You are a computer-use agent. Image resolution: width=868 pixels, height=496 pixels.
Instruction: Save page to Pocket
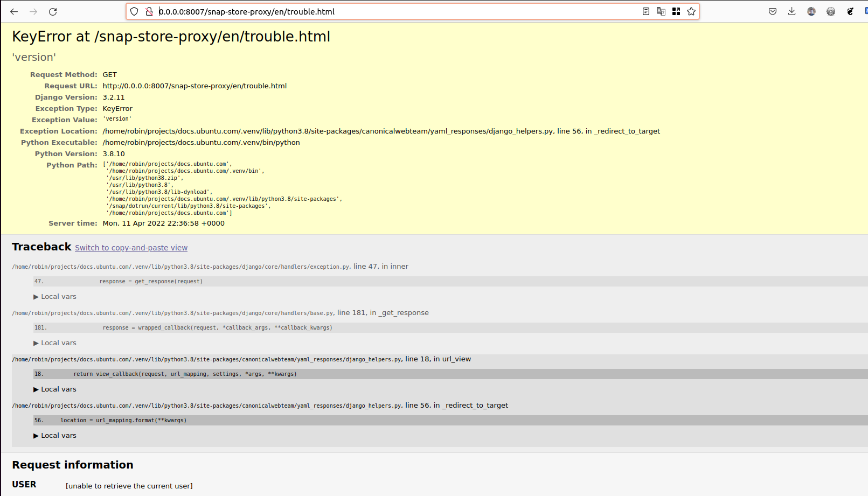pos(773,11)
